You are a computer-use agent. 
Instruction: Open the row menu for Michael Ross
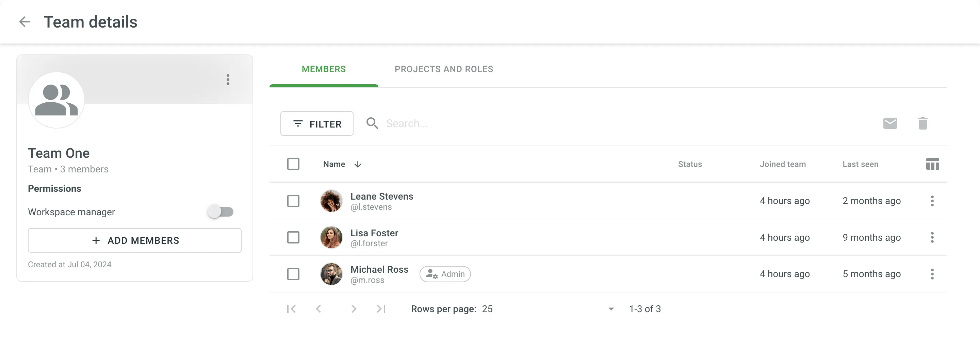click(932, 274)
